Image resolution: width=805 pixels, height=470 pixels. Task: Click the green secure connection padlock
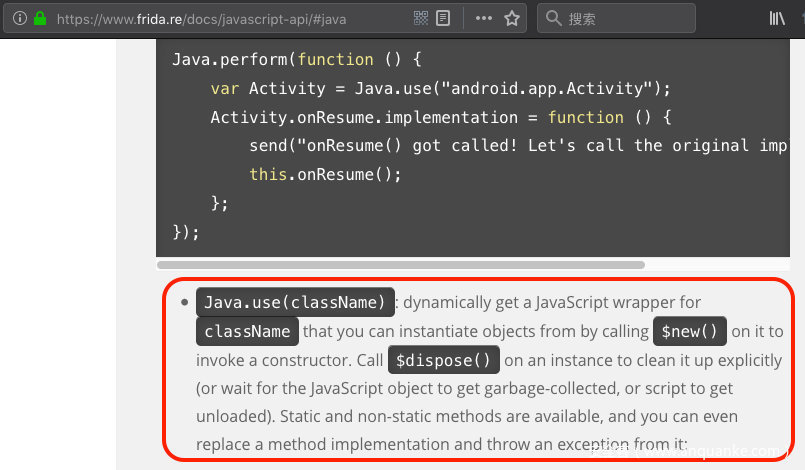click(x=39, y=18)
